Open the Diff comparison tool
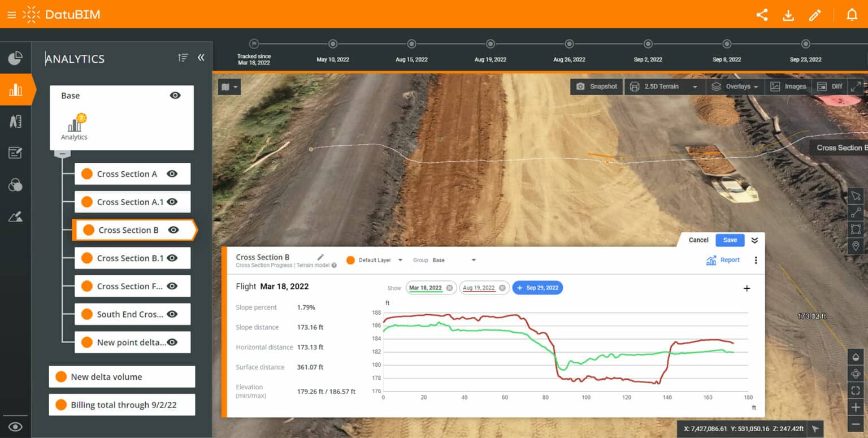 pos(829,86)
